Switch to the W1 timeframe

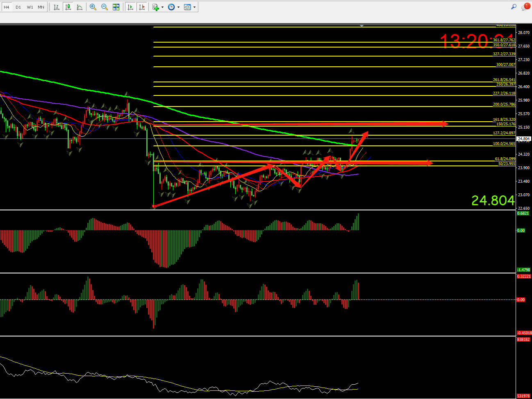point(30,7)
